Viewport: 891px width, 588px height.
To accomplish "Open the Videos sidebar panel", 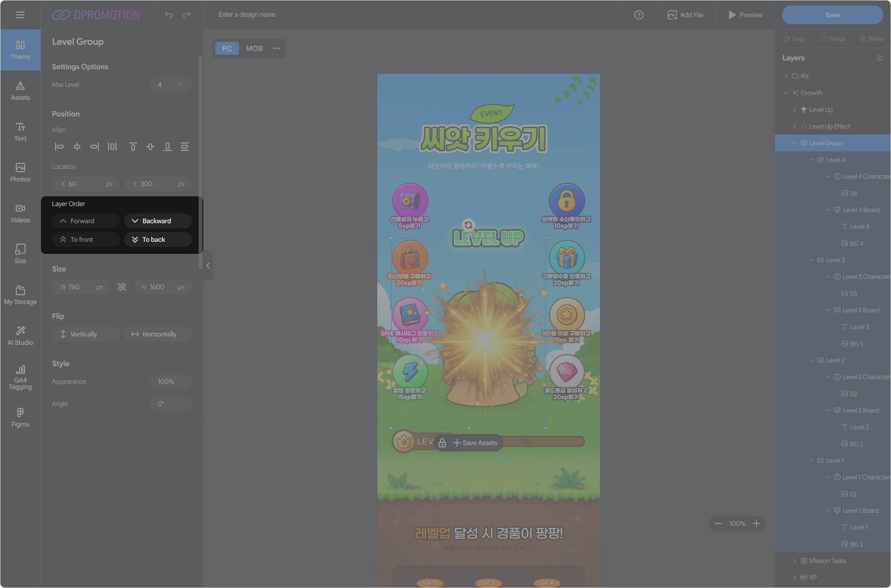I will (x=20, y=213).
